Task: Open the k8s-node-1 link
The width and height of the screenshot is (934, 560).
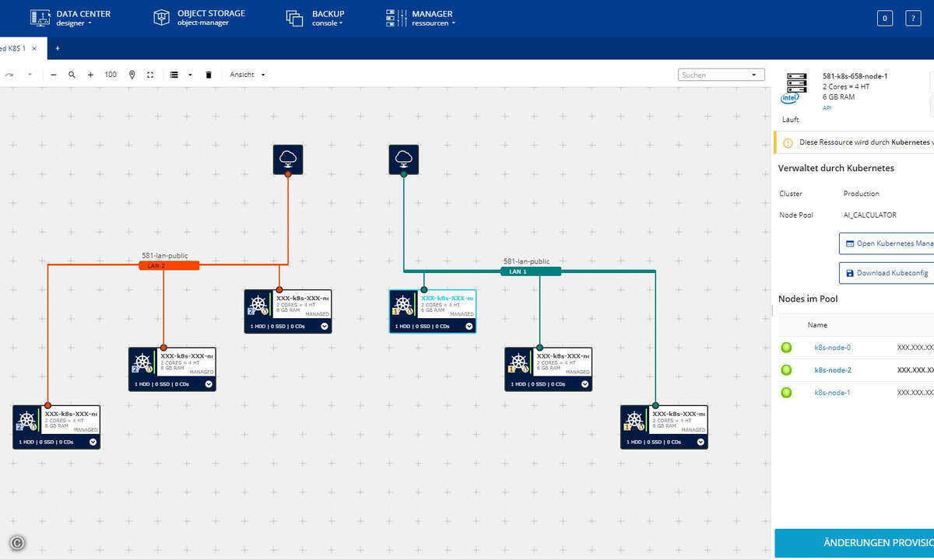Action: [833, 393]
